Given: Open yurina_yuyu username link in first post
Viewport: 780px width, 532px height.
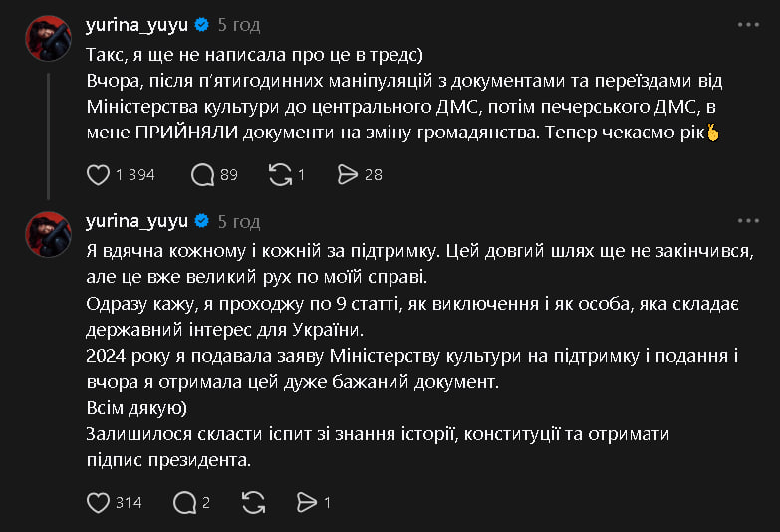Looking at the screenshot, I should point(136,24).
